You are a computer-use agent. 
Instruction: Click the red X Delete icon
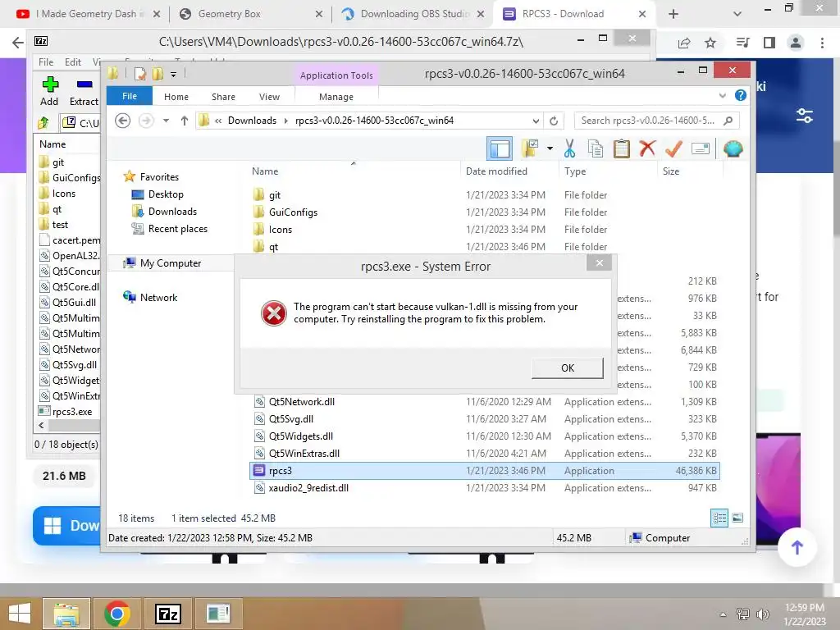pyautogui.click(x=647, y=148)
